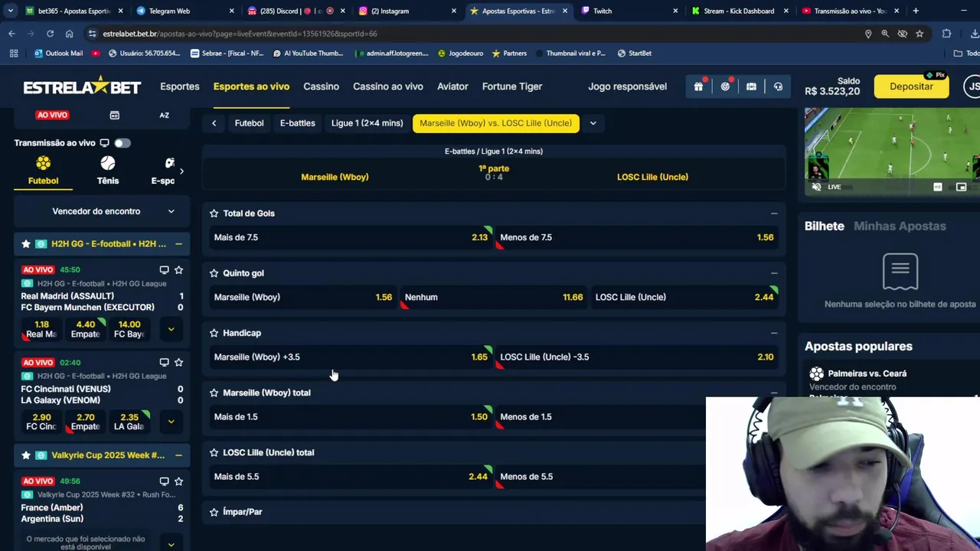Click the browser address bar
The width and height of the screenshot is (980, 551).
coord(475,34)
